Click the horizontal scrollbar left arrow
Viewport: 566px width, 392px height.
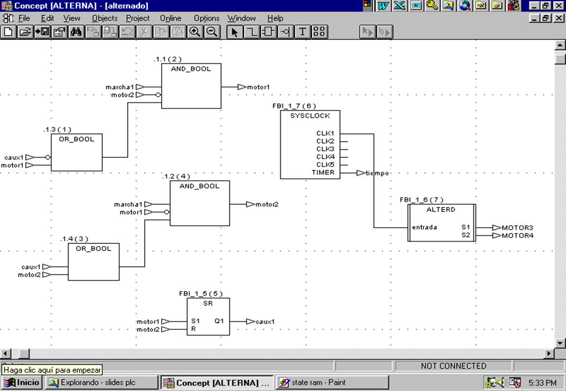[x=5, y=353]
